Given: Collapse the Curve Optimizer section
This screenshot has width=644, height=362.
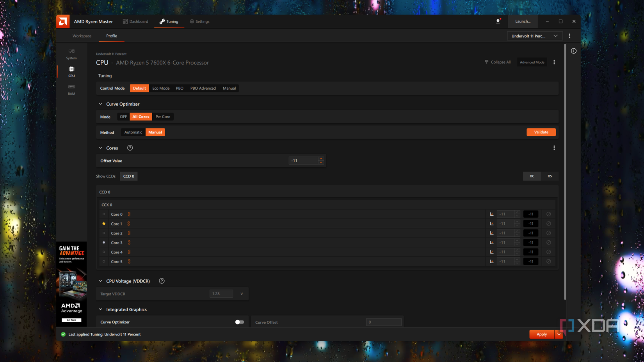Looking at the screenshot, I should [x=100, y=104].
